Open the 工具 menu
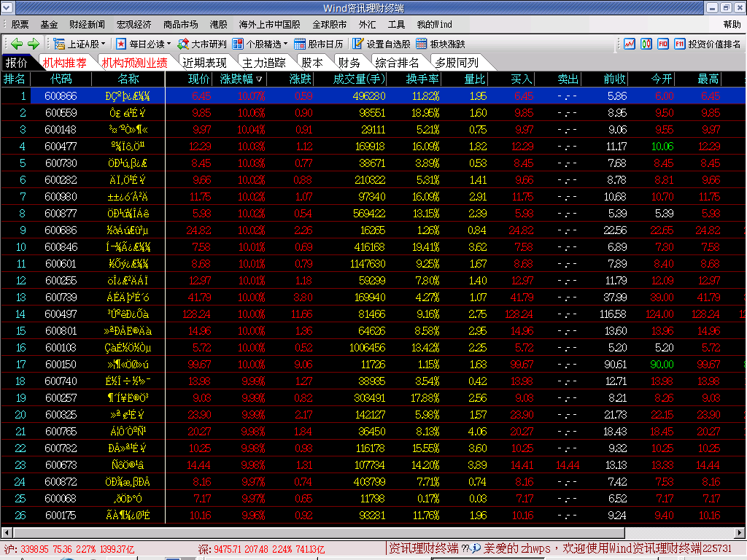Screen dimensions: 747x560 [x=396, y=24]
